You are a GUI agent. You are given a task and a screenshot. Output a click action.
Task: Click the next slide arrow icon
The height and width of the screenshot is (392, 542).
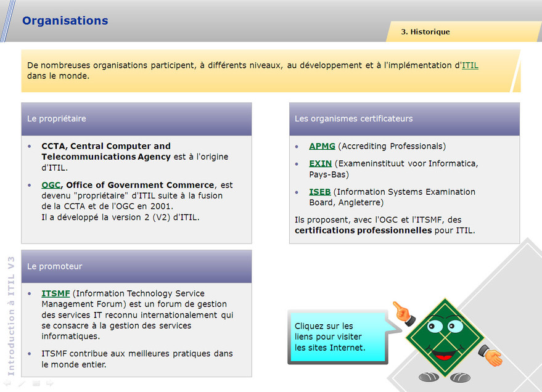coord(50,383)
